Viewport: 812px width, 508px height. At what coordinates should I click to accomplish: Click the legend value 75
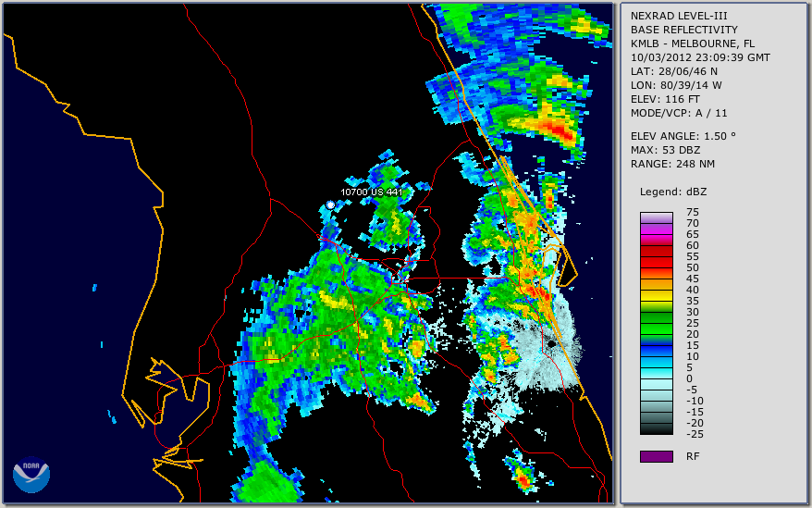[x=693, y=212]
